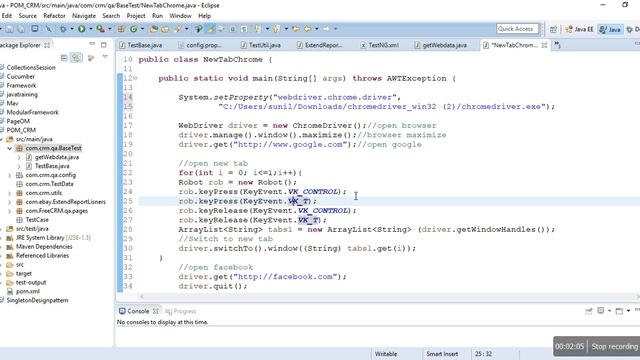The image size is (640, 360).
Task: Open the External Tools dropdown arrow
Action: pos(109,29)
